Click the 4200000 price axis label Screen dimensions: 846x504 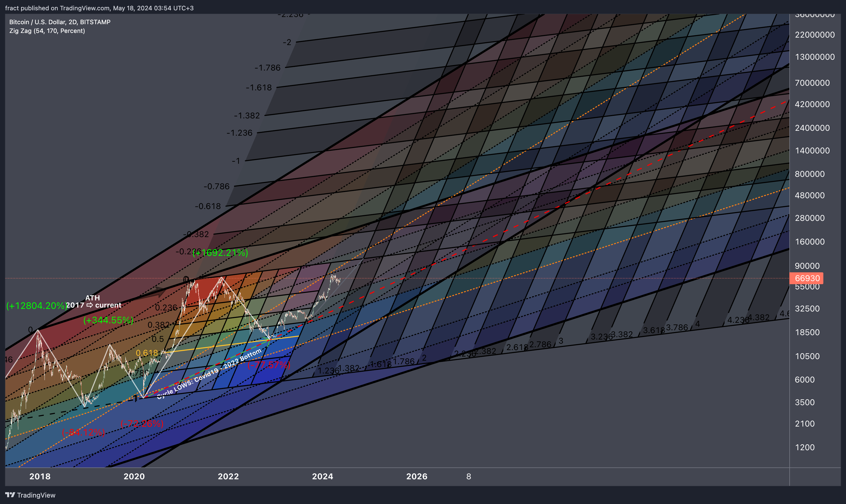click(x=812, y=104)
